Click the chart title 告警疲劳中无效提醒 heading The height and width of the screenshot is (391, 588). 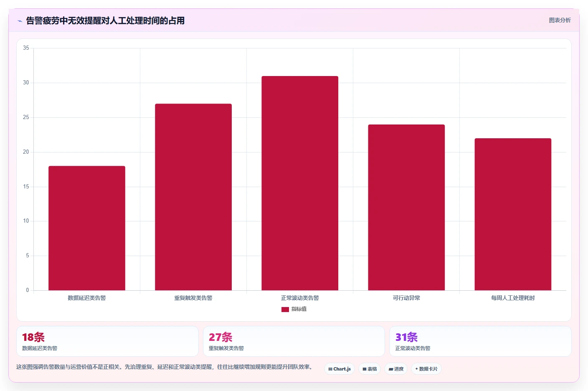tap(105, 20)
